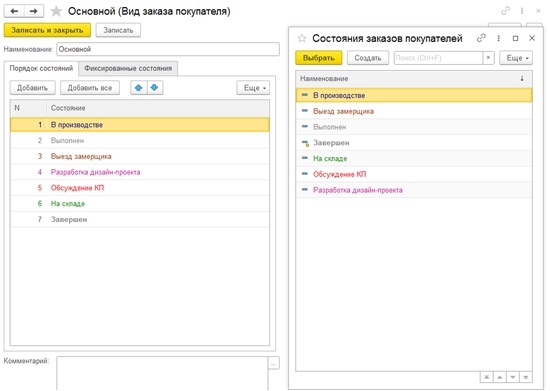Item icon of Выезд замерщика in dialog list

305,111
